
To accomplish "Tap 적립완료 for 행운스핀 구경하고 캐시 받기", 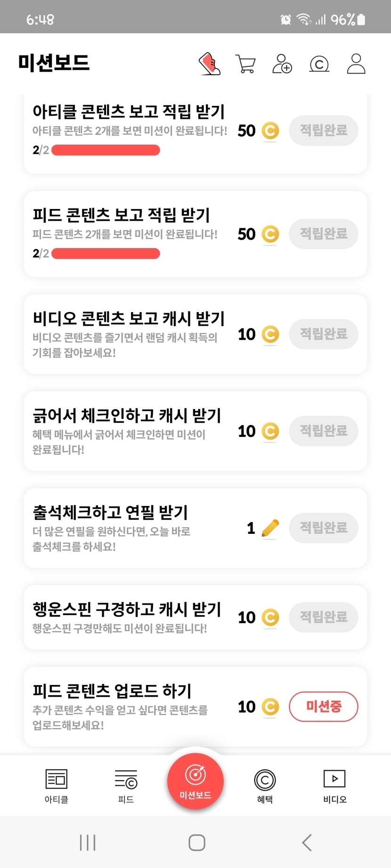I will click(x=324, y=617).
